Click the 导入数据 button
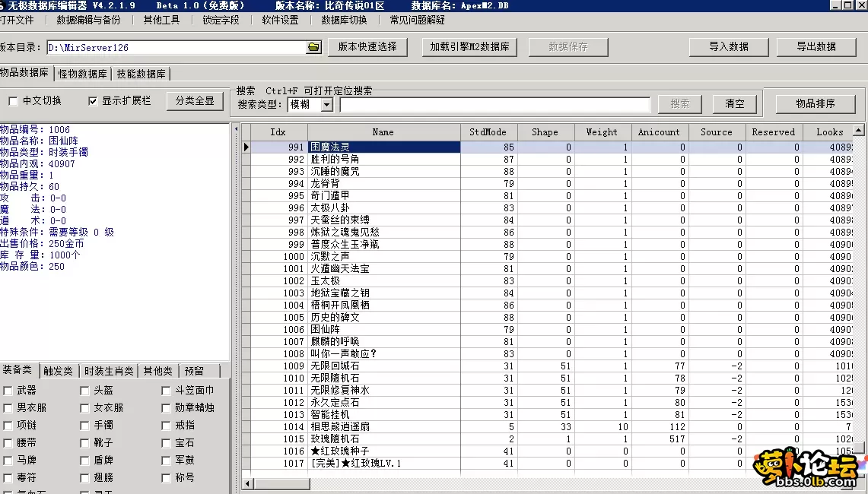This screenshot has height=494, width=868. point(729,47)
